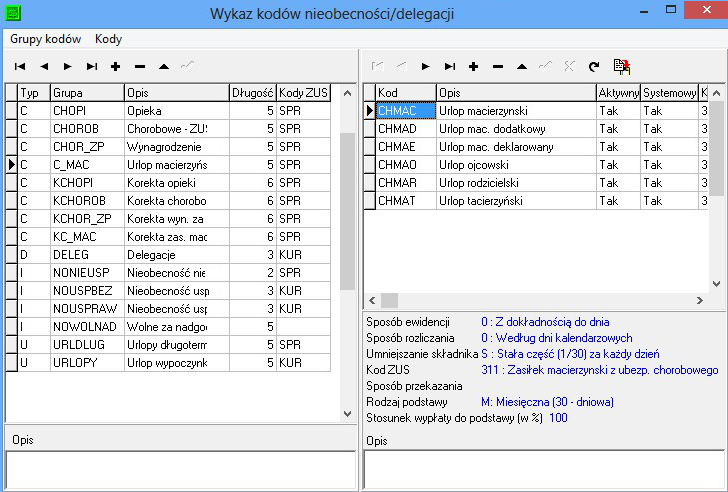
Task: Select the KC_MAC group cell
Action: [87, 237]
